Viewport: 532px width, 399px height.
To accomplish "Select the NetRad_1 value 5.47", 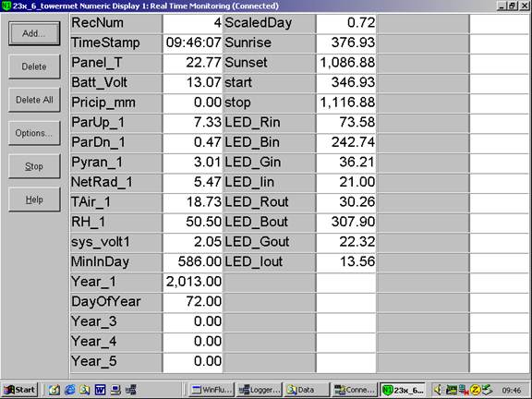I will pyautogui.click(x=193, y=183).
